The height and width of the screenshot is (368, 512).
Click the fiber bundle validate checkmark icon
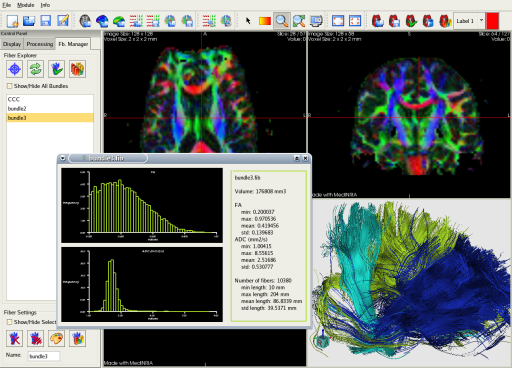point(56,69)
